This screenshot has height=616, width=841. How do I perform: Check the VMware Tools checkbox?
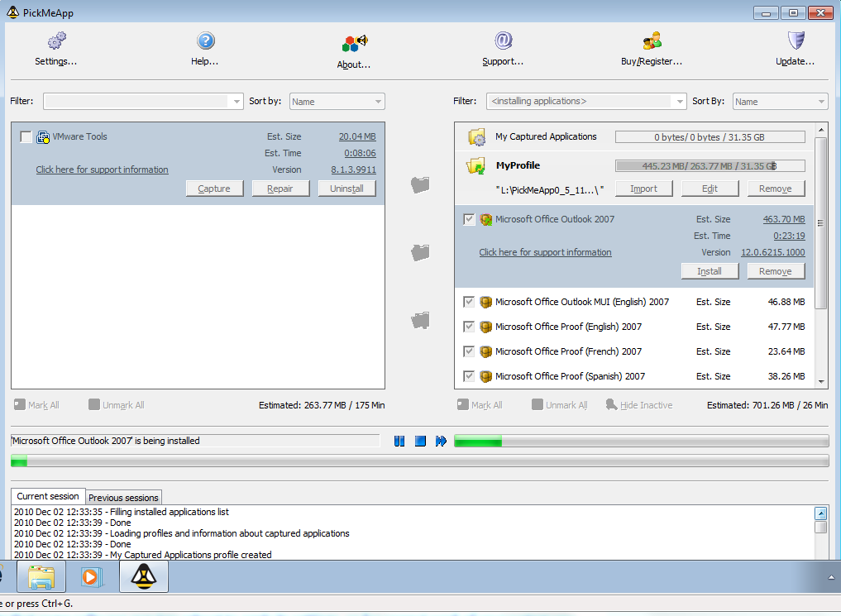(x=26, y=136)
